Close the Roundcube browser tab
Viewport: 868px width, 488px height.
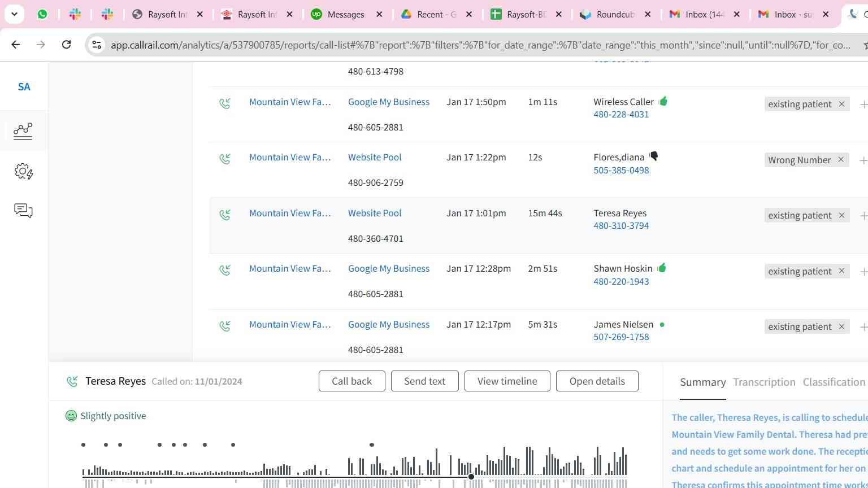pos(648,14)
